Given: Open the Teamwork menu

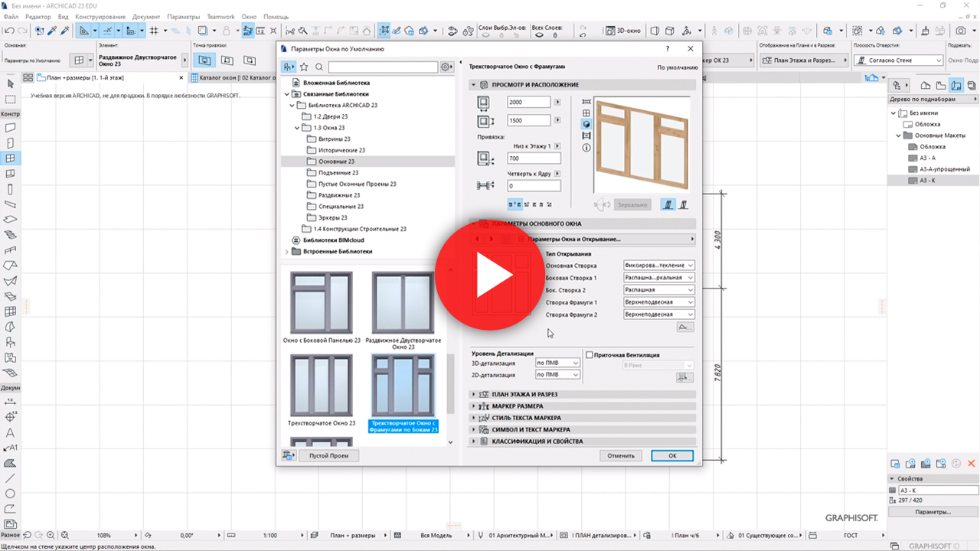Looking at the screenshot, I should tap(220, 16).
